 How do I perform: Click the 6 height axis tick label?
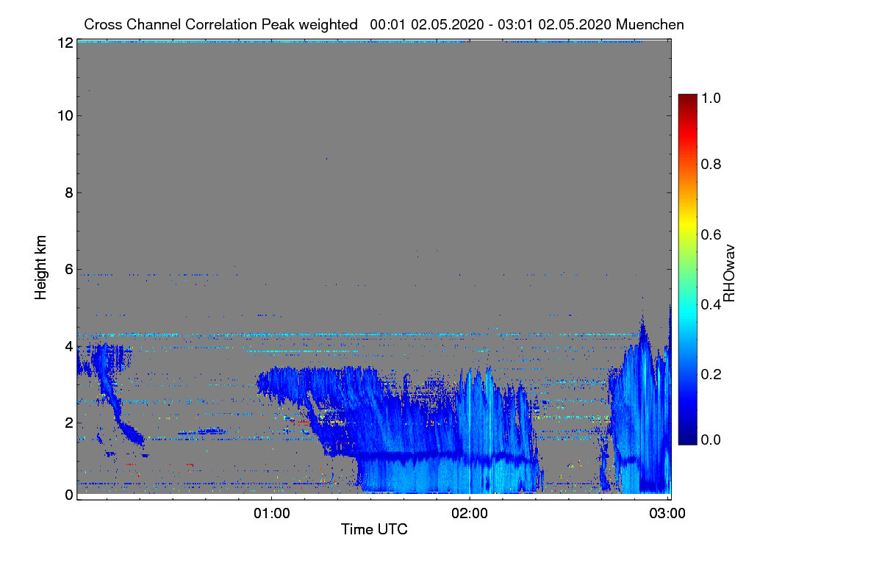pyautogui.click(x=68, y=270)
